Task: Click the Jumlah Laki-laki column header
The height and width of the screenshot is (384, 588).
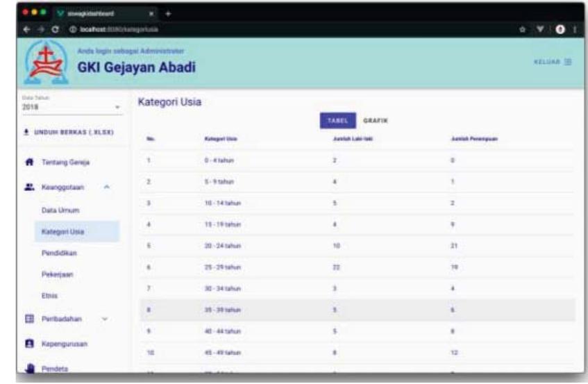Action: [x=353, y=139]
